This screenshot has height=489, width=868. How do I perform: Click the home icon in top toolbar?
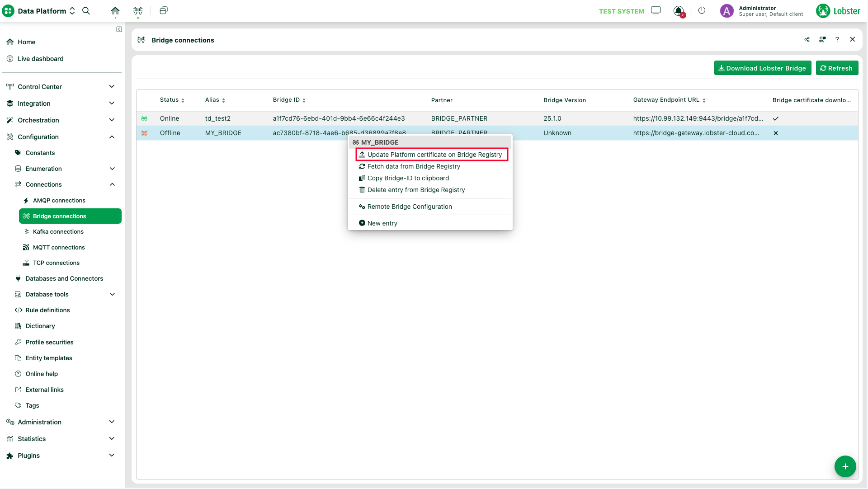click(x=115, y=11)
